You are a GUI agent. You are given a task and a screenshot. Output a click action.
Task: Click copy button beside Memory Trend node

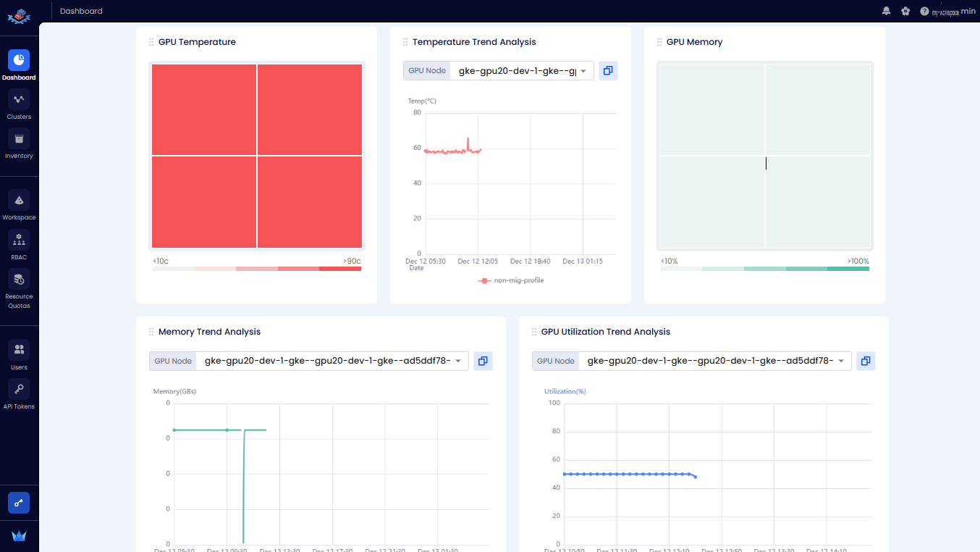click(483, 361)
